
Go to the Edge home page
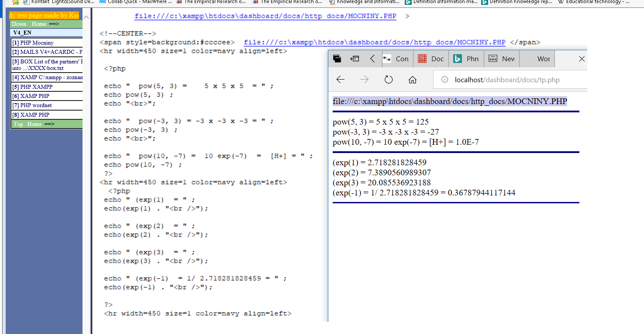(412, 80)
